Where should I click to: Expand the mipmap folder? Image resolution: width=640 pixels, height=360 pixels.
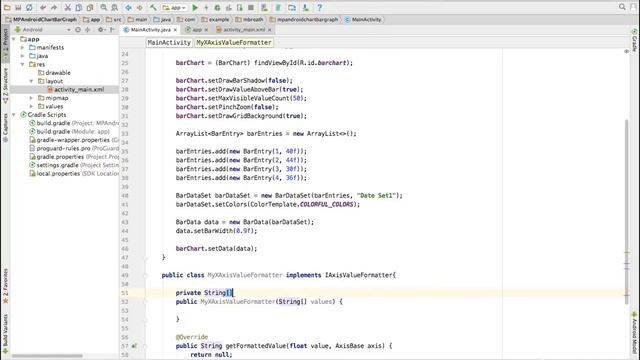coord(31,98)
